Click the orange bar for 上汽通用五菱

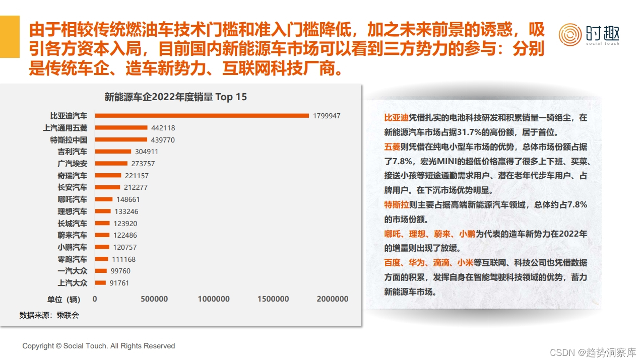[x=121, y=128]
